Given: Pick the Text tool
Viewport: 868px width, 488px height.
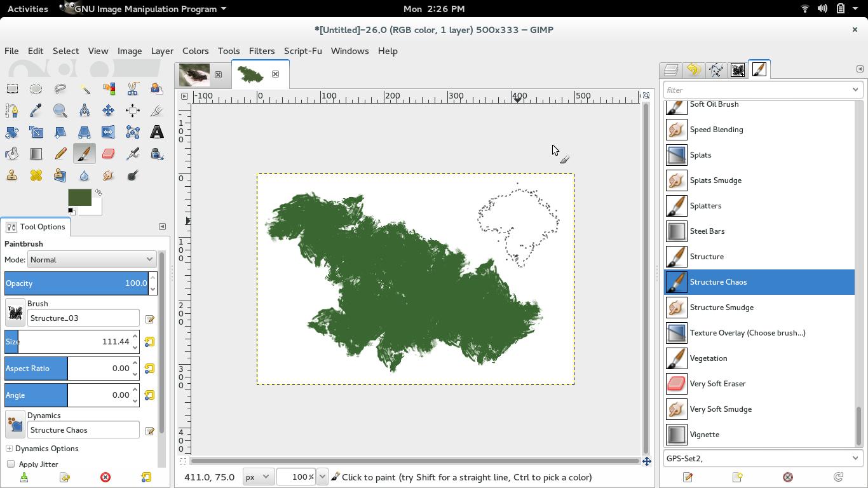Looking at the screenshot, I should tap(156, 132).
